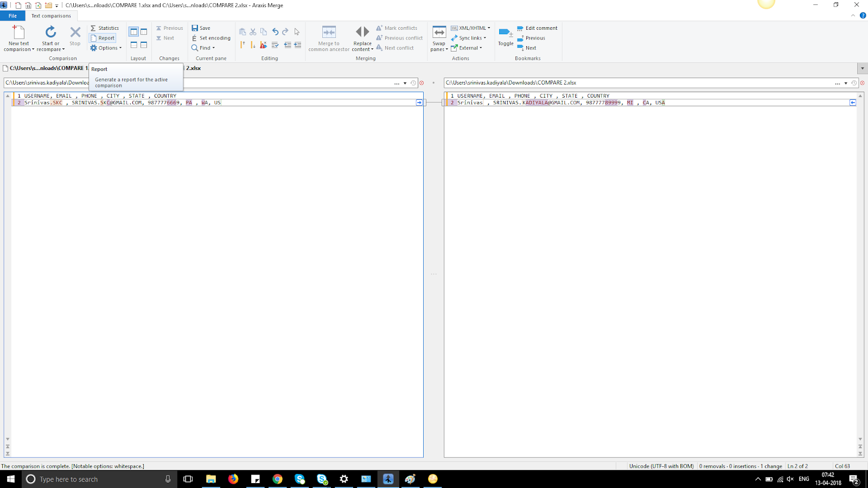Generate a Report for the comparison

[x=103, y=38]
